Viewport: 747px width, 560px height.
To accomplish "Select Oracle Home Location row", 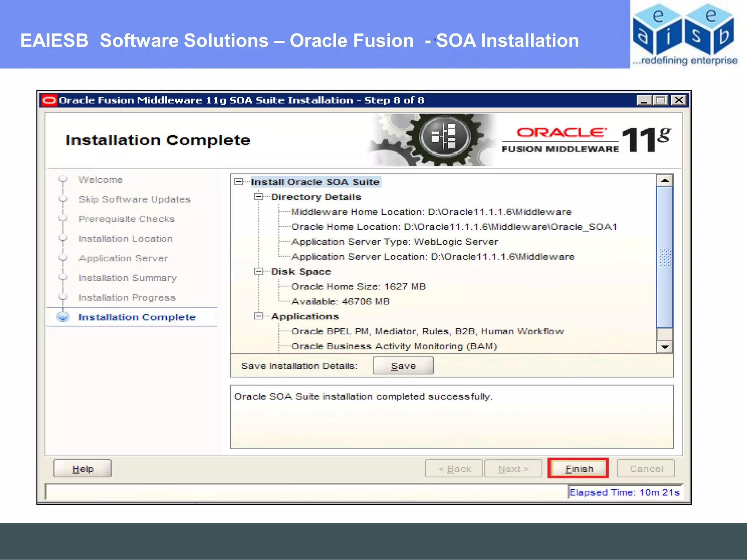I will (454, 227).
